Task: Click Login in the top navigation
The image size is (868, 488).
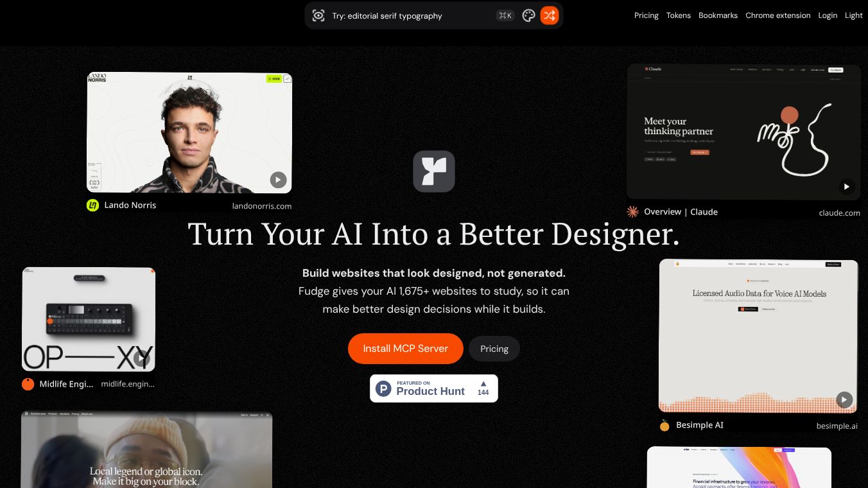Action: [828, 15]
